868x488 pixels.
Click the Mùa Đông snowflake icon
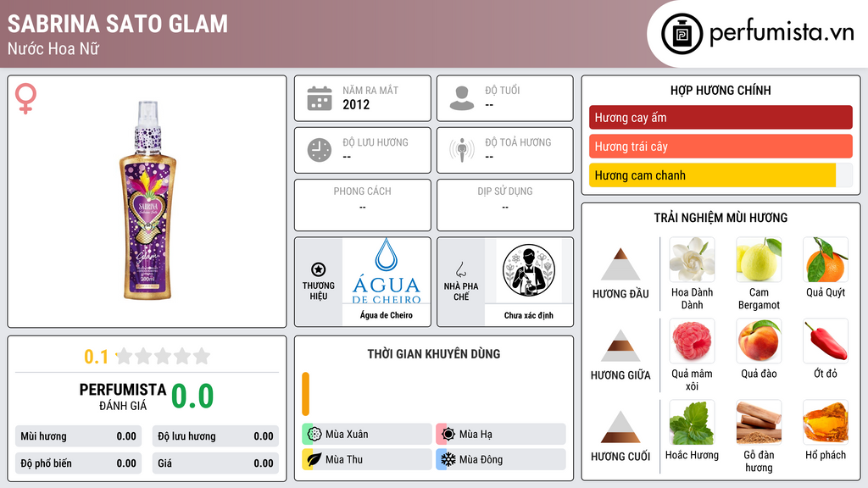pos(448,459)
